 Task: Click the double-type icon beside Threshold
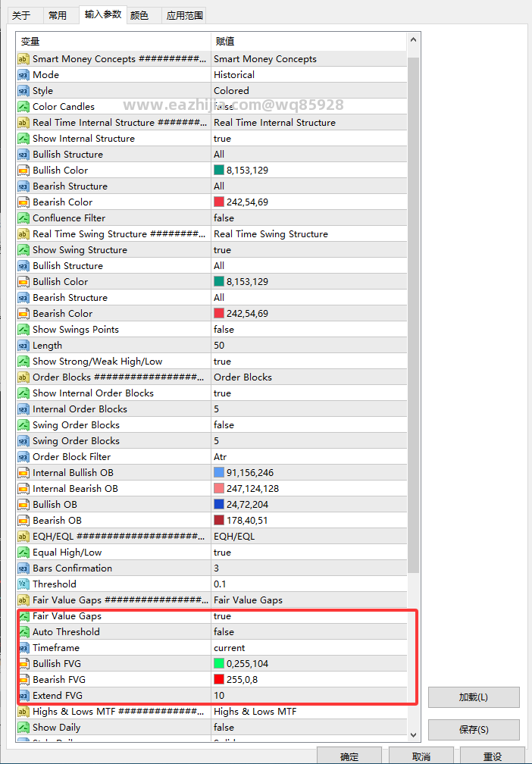pyautogui.click(x=23, y=584)
